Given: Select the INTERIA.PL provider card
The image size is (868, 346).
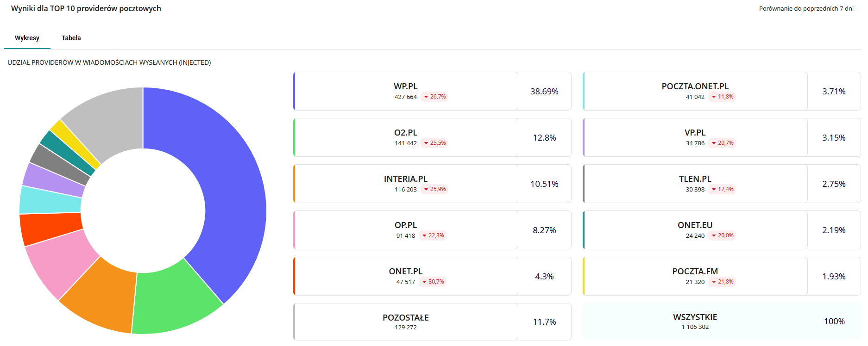Looking at the screenshot, I should pyautogui.click(x=406, y=184).
